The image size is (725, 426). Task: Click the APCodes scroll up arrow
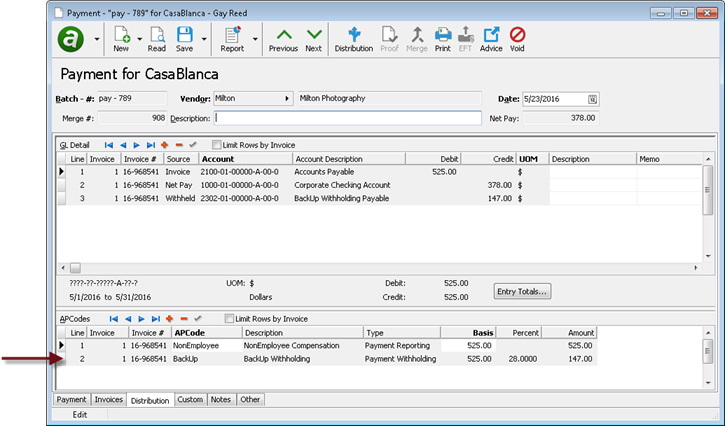[708, 333]
